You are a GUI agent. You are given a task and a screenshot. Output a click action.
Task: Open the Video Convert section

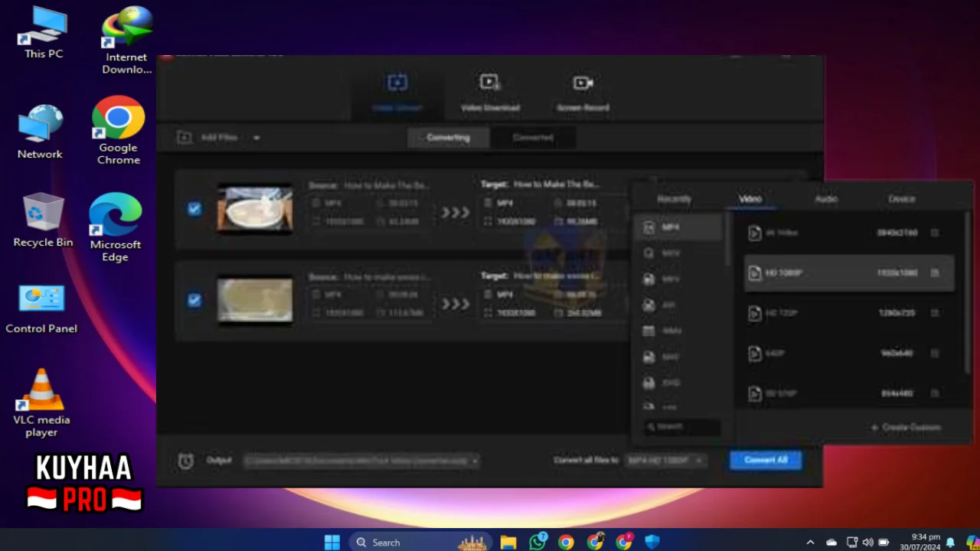[397, 93]
